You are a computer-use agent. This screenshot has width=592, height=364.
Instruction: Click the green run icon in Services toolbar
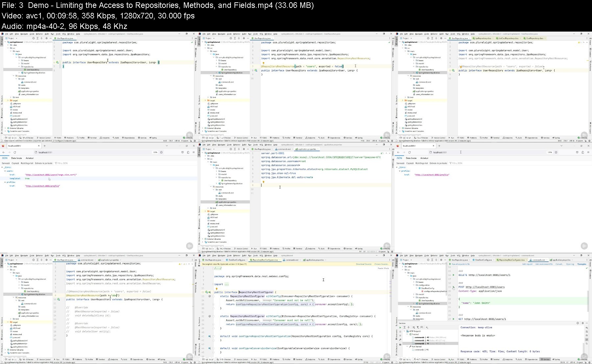point(400,328)
